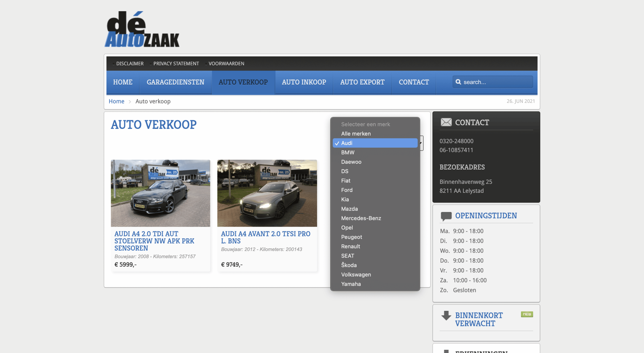
Task: Click the Auto verkoop breadcrumb text
Action: click(x=153, y=101)
